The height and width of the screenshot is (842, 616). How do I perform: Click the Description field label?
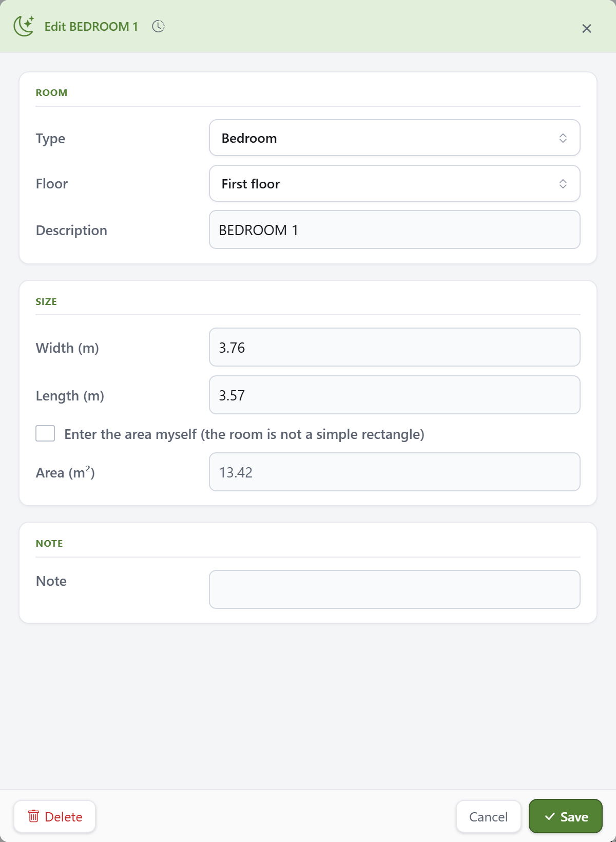(71, 231)
